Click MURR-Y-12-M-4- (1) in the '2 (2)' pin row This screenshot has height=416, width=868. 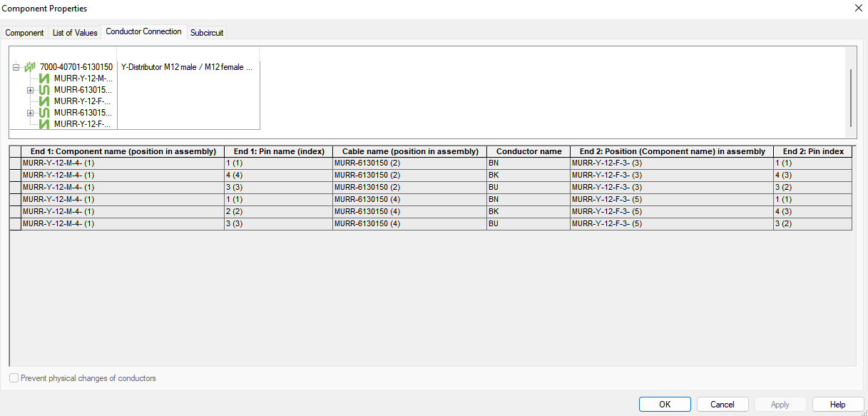(123, 212)
